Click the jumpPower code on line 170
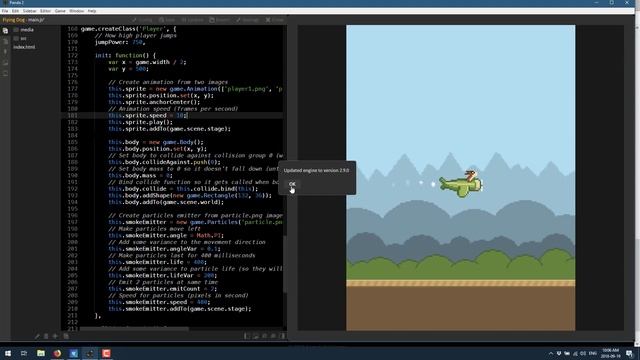The width and height of the screenshot is (640, 360). [x=120, y=42]
